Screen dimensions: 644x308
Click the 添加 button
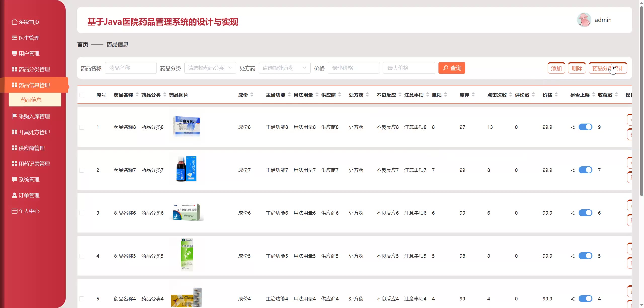(x=556, y=68)
